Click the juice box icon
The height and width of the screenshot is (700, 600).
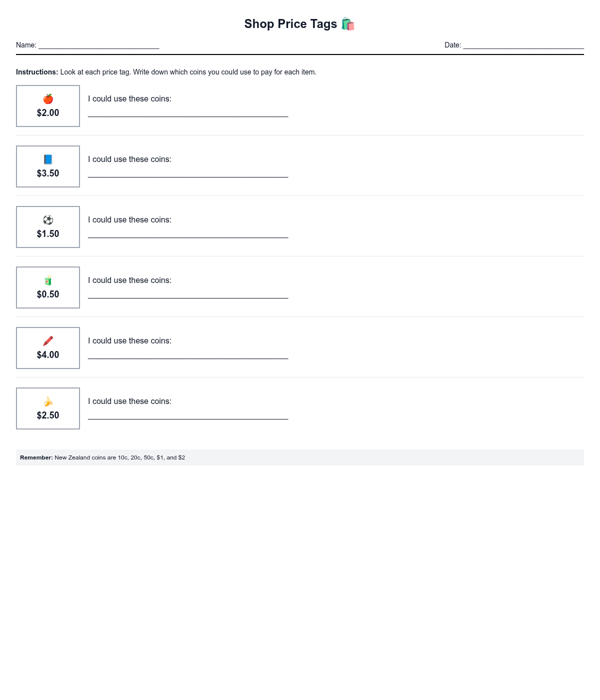(48, 280)
